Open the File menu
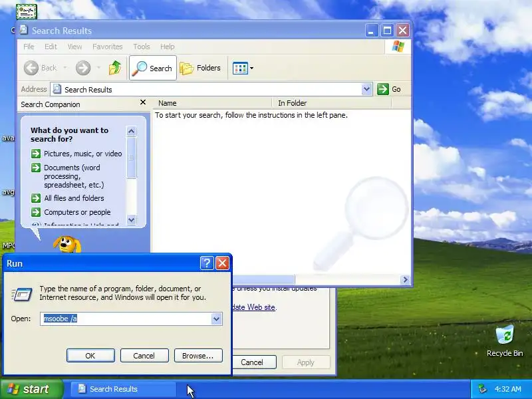Viewport: 532px width, 399px height. point(29,47)
